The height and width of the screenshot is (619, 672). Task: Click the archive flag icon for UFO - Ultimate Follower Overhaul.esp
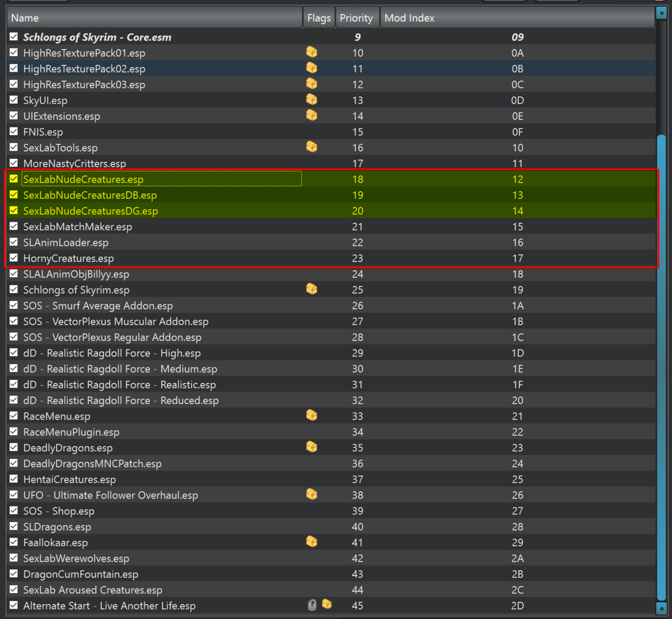click(312, 495)
